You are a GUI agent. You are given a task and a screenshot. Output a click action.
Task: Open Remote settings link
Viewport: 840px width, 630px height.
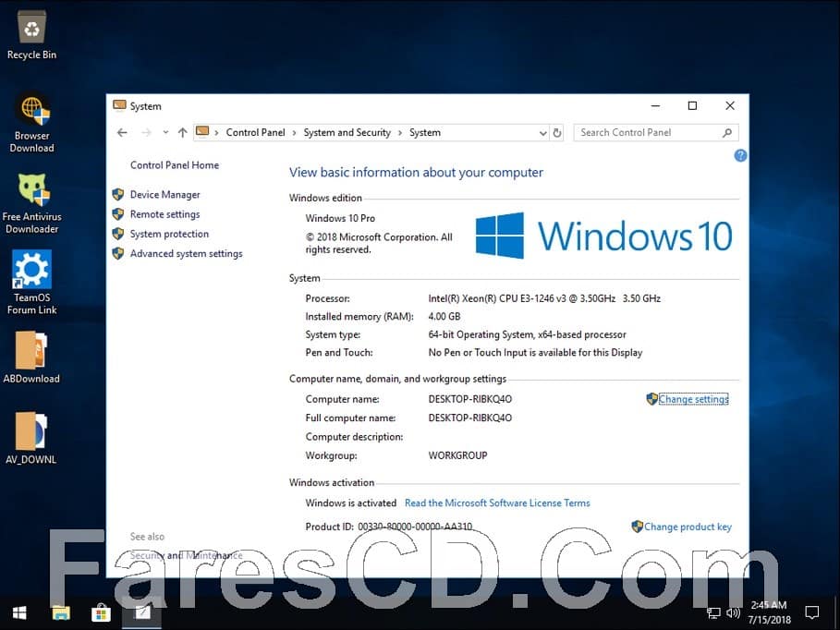tap(165, 214)
